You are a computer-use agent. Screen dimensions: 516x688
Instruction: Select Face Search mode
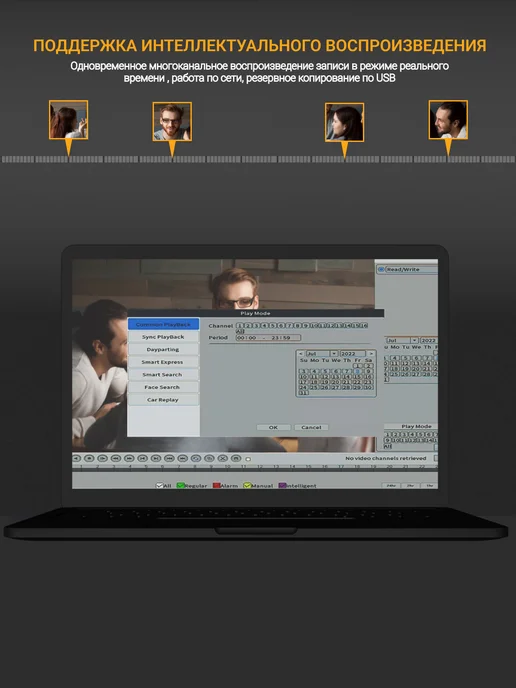pos(163,387)
